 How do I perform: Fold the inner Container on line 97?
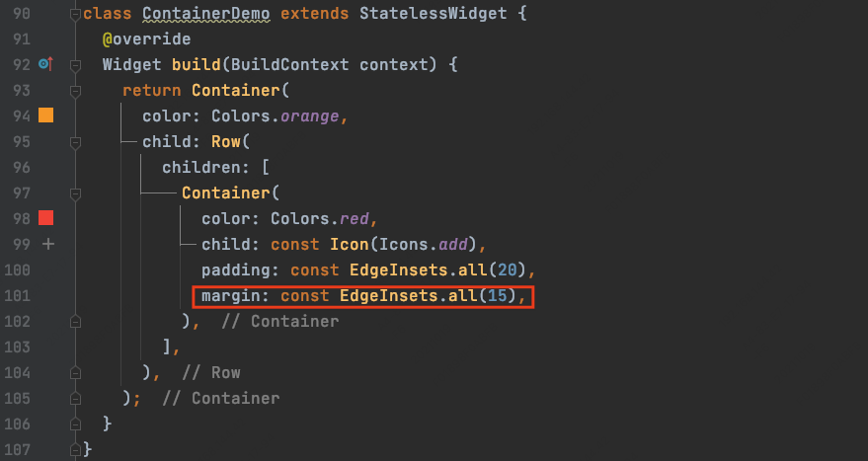pos(75,193)
